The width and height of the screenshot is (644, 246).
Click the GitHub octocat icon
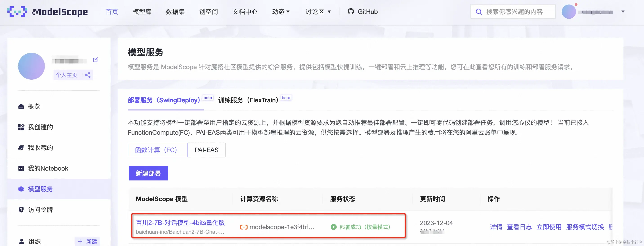(x=351, y=11)
